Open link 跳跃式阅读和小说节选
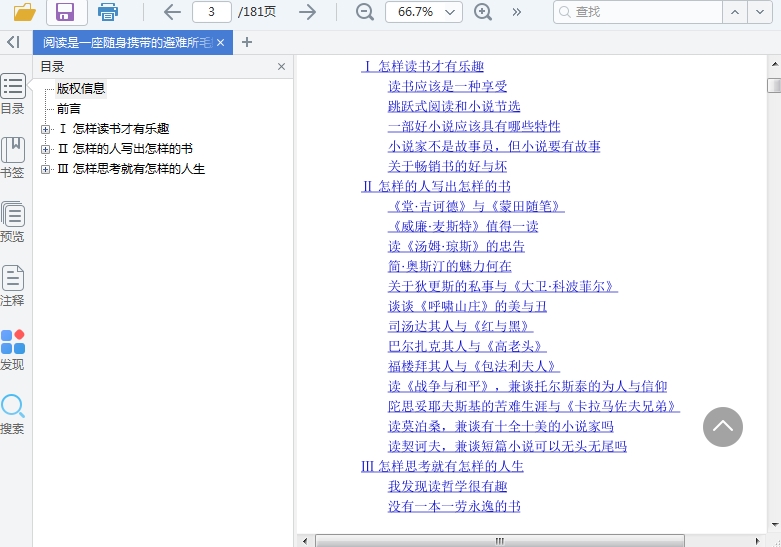 pos(454,106)
